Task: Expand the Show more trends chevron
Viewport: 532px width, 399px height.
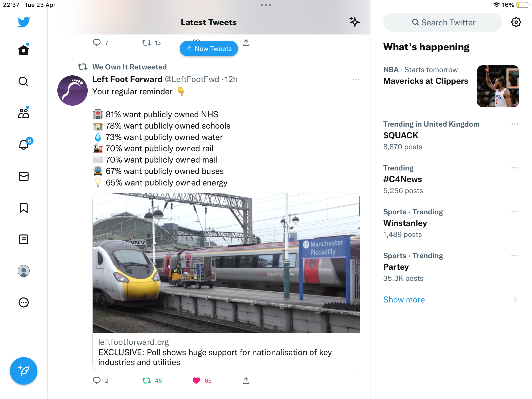Action: [515, 299]
